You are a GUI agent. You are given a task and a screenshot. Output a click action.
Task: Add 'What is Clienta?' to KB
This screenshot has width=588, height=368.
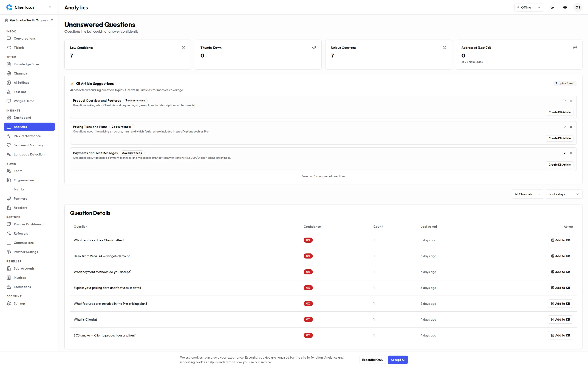(x=560, y=319)
